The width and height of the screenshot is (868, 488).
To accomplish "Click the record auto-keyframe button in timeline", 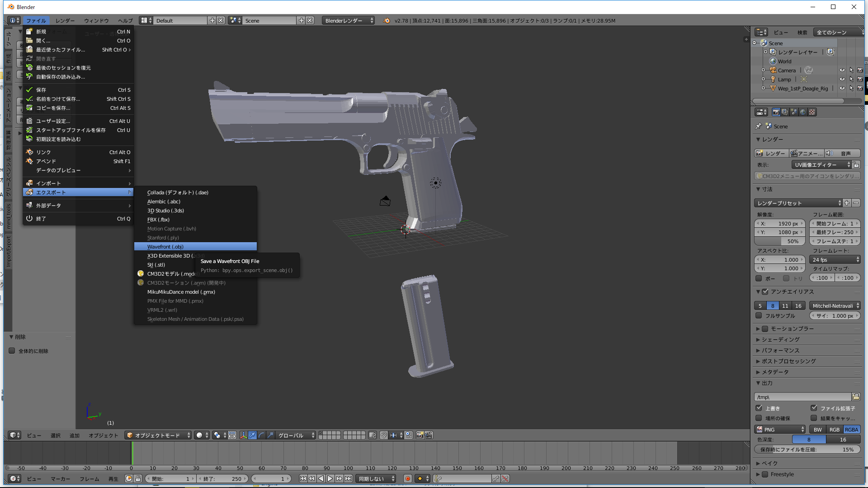I will (407, 479).
